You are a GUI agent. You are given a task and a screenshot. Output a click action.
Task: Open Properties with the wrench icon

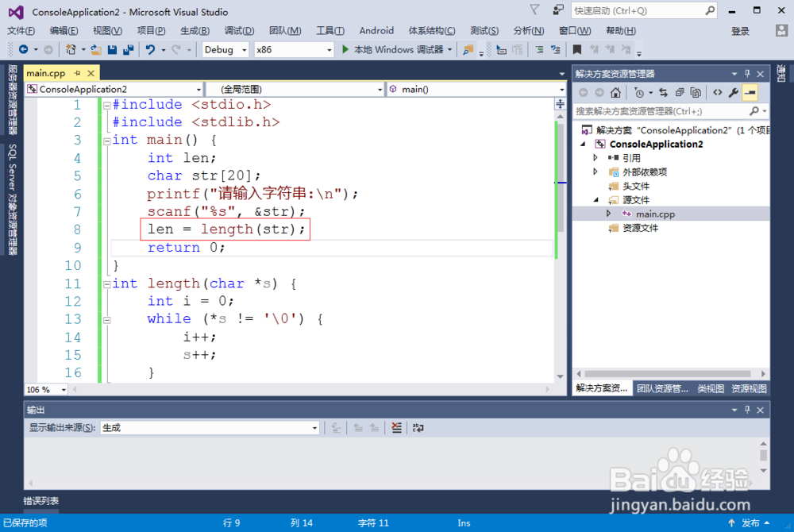tap(734, 93)
